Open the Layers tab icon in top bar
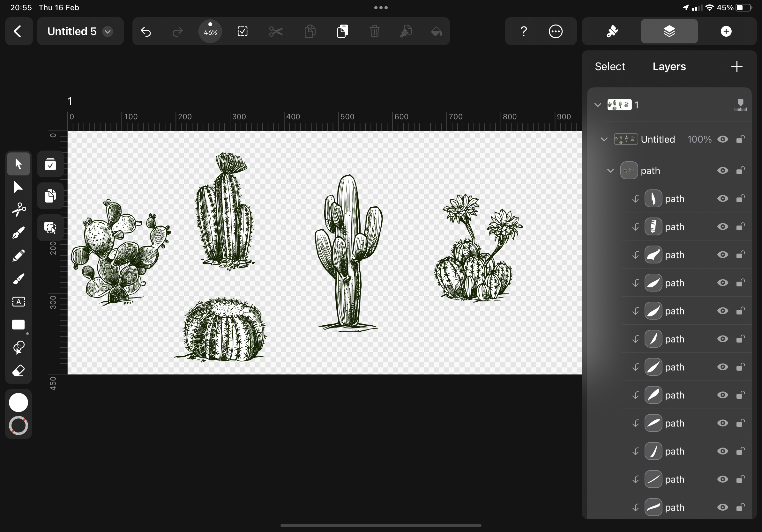This screenshot has width=762, height=532. pos(669,32)
